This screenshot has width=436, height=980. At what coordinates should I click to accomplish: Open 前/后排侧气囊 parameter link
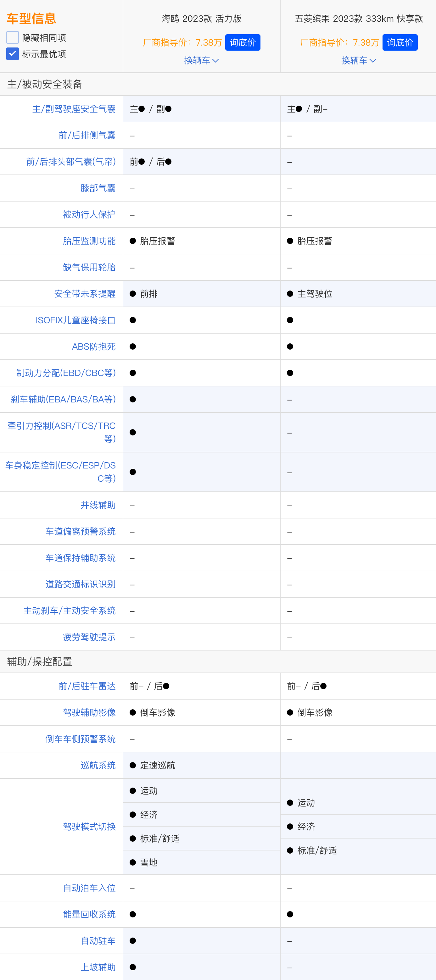pos(87,135)
